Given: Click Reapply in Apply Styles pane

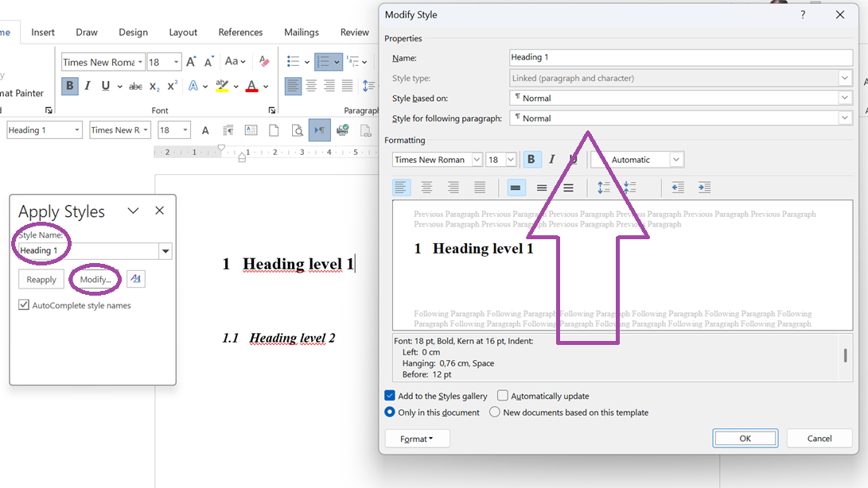Looking at the screenshot, I should coord(41,280).
